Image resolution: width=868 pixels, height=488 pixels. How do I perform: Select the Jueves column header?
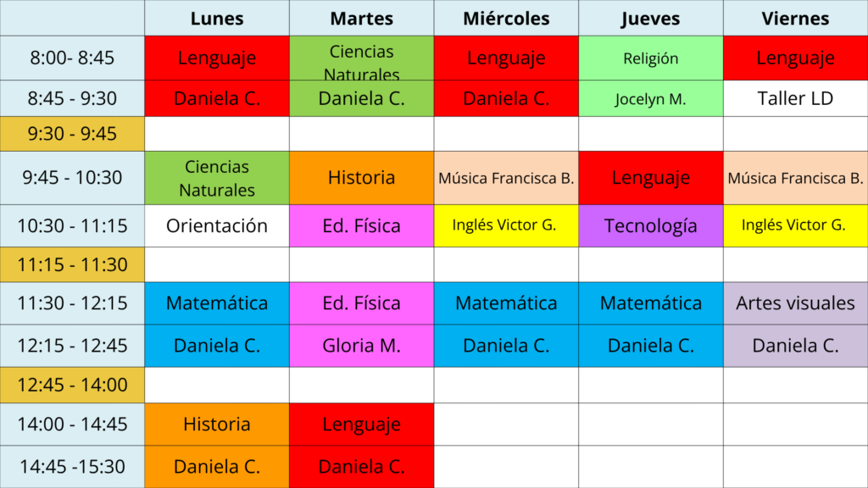651,19
